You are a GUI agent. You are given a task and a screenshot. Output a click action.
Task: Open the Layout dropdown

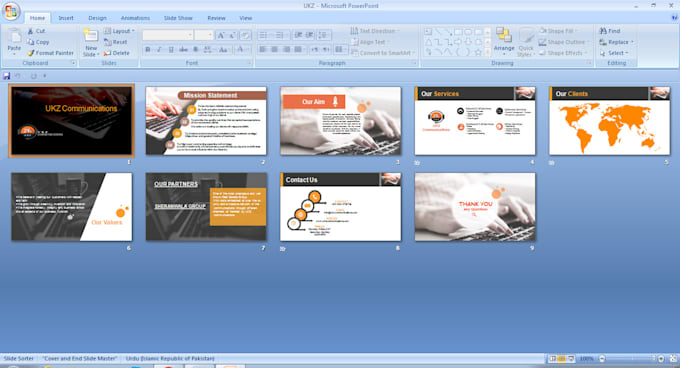(x=120, y=31)
